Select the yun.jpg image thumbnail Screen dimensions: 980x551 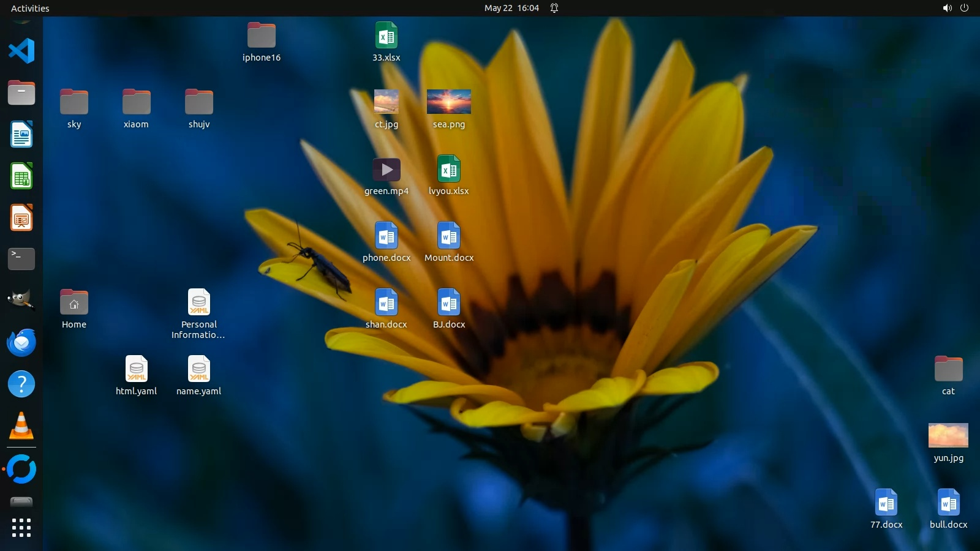948,435
